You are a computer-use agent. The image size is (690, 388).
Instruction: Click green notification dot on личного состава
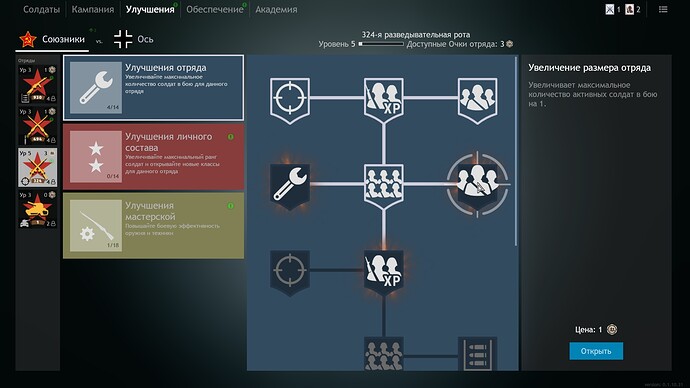click(x=231, y=137)
